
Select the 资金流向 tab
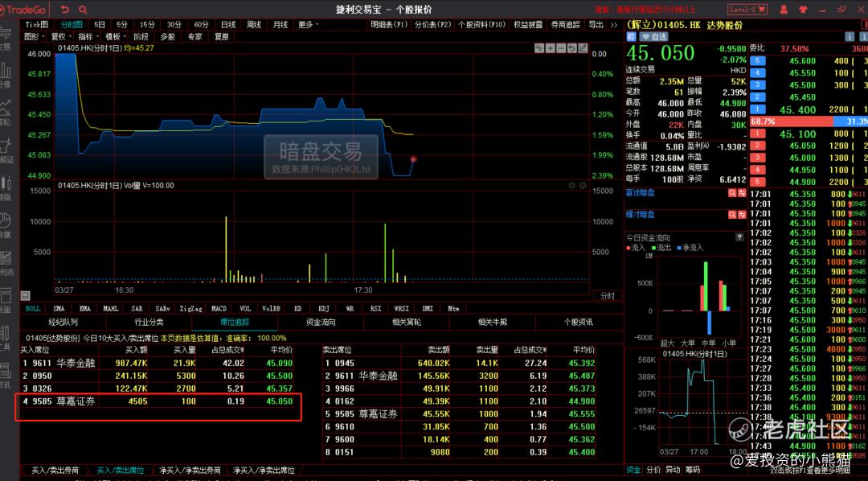321,322
